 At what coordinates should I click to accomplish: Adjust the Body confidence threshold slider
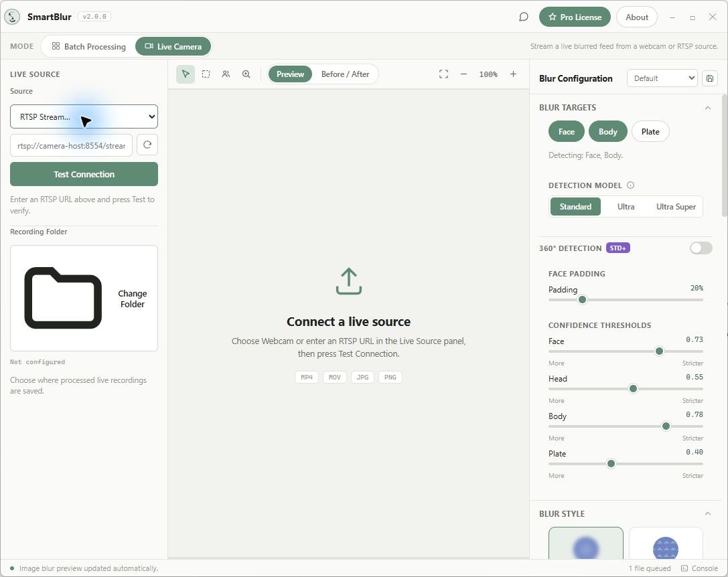click(626, 426)
